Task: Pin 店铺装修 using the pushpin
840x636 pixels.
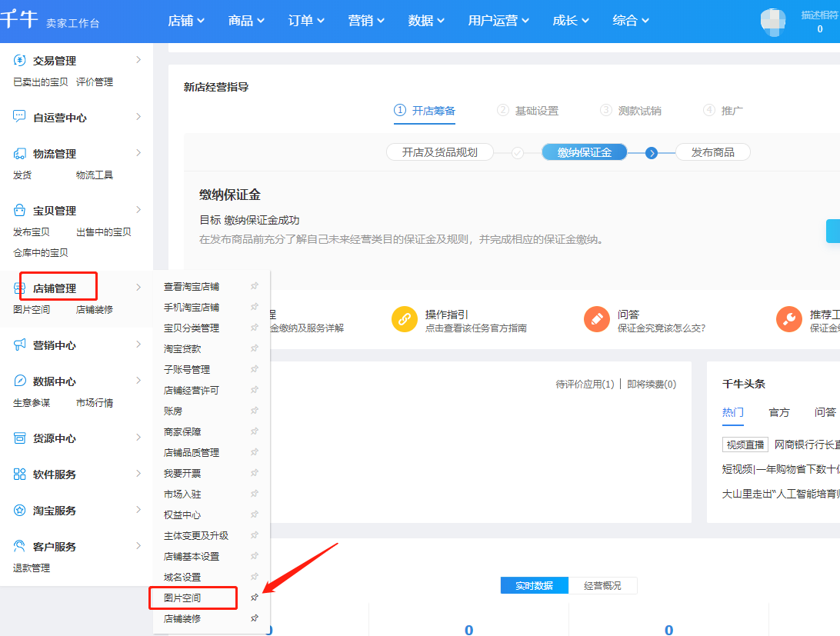Action: click(254, 618)
